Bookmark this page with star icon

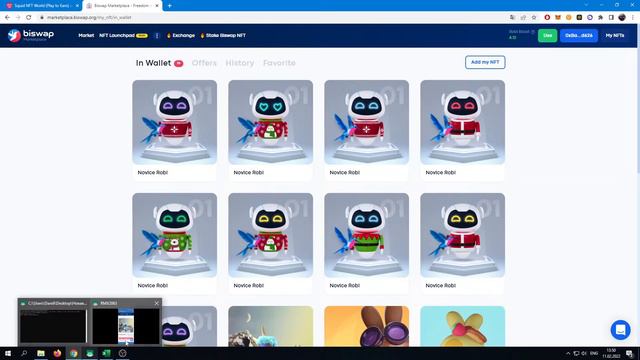click(534, 18)
